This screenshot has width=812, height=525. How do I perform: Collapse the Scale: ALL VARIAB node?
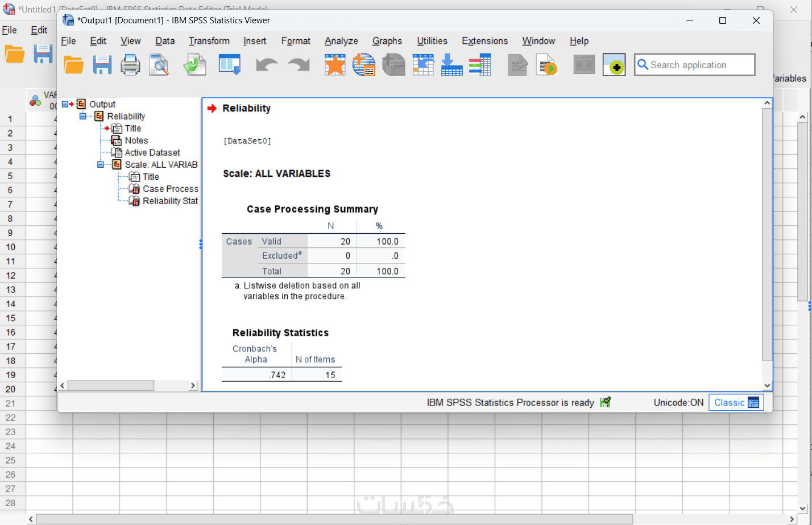[x=101, y=164]
